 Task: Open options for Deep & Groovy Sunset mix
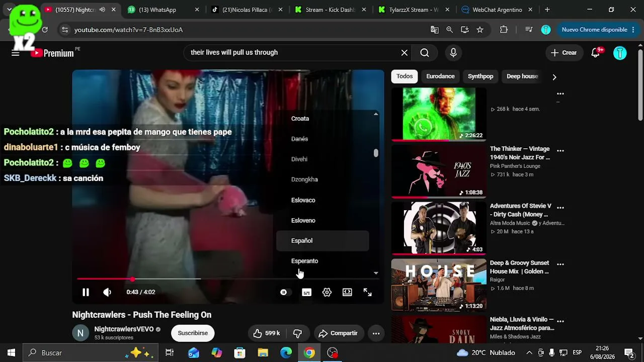pos(560,264)
